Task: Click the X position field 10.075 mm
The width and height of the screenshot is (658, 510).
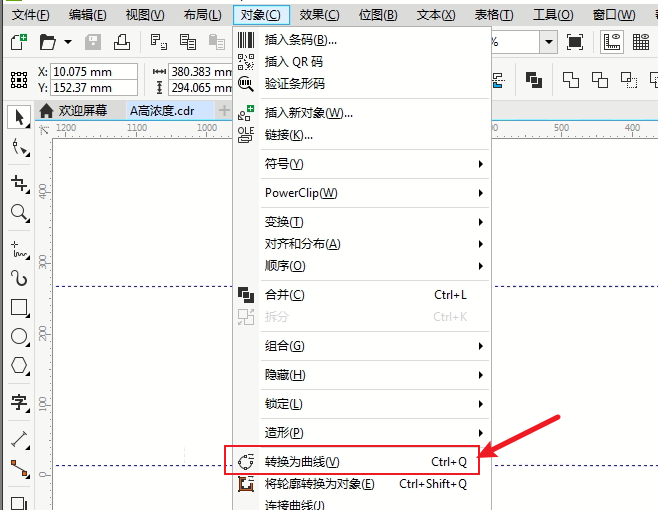Action: 94,72
